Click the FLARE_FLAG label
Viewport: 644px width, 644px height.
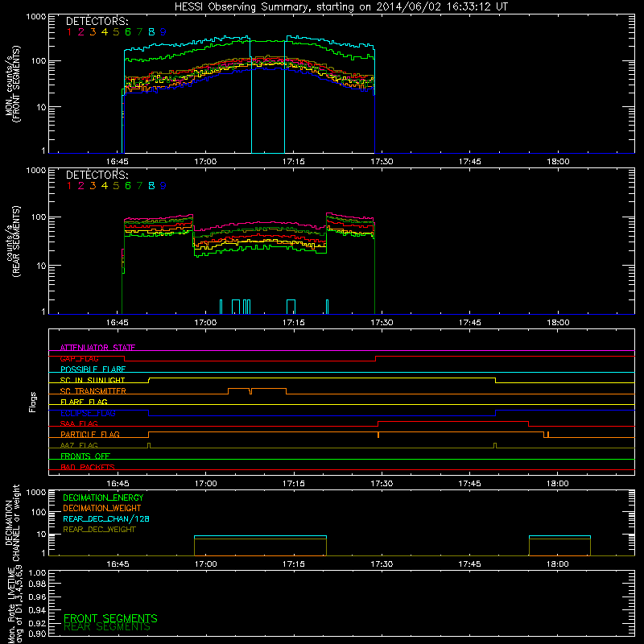(84, 402)
